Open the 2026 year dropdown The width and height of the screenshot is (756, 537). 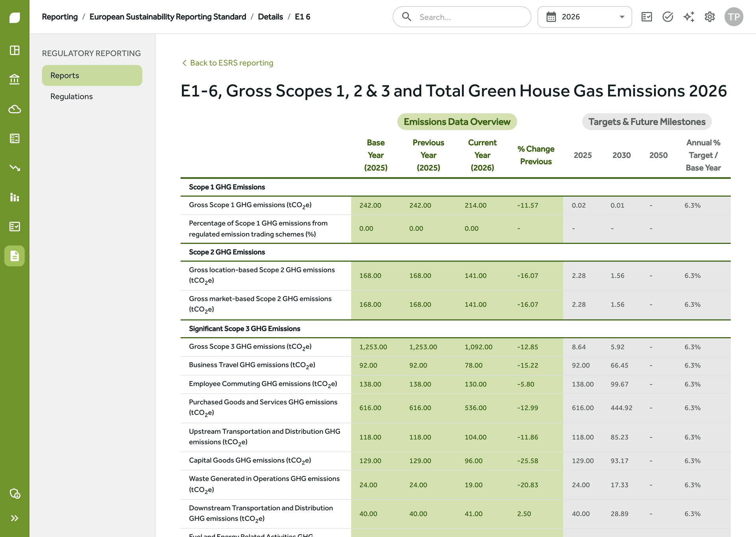click(x=585, y=17)
